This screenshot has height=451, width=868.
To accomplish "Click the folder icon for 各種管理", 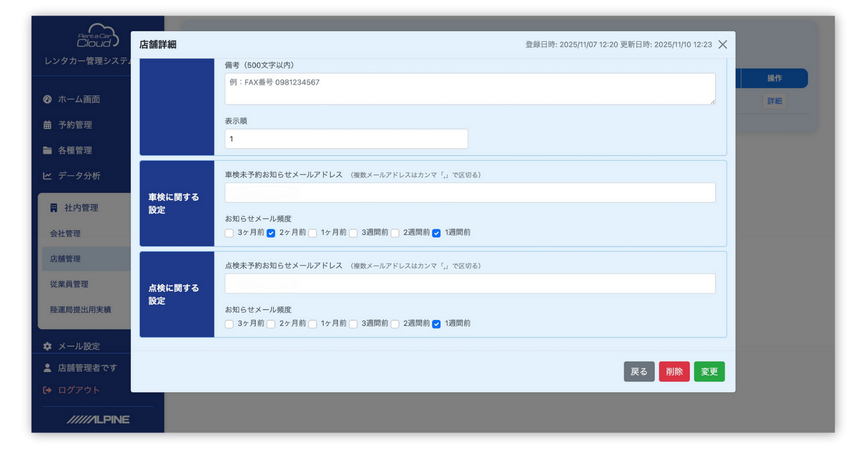I will [47, 151].
